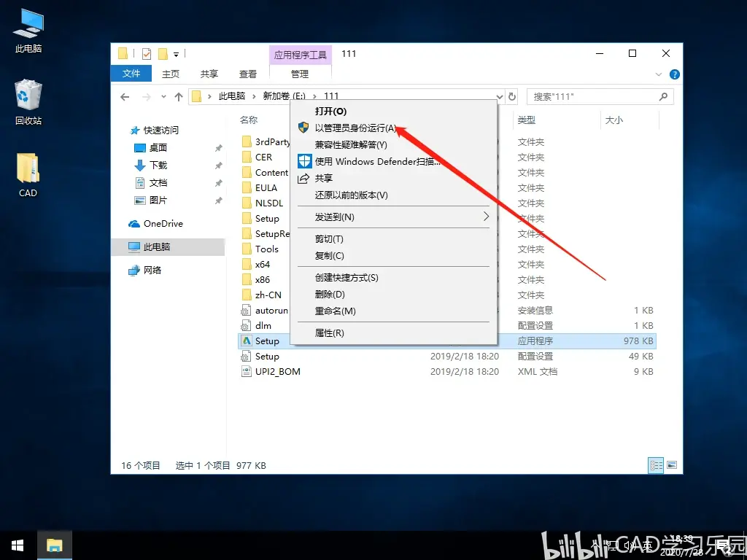Go up one folder level arrow
The height and width of the screenshot is (560, 747).
179,97
